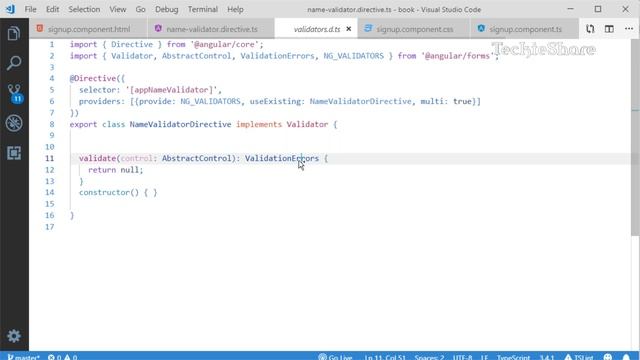The height and width of the screenshot is (360, 640).
Task: Click TypeScript version 3.4.1 in status bar
Action: tap(547, 357)
